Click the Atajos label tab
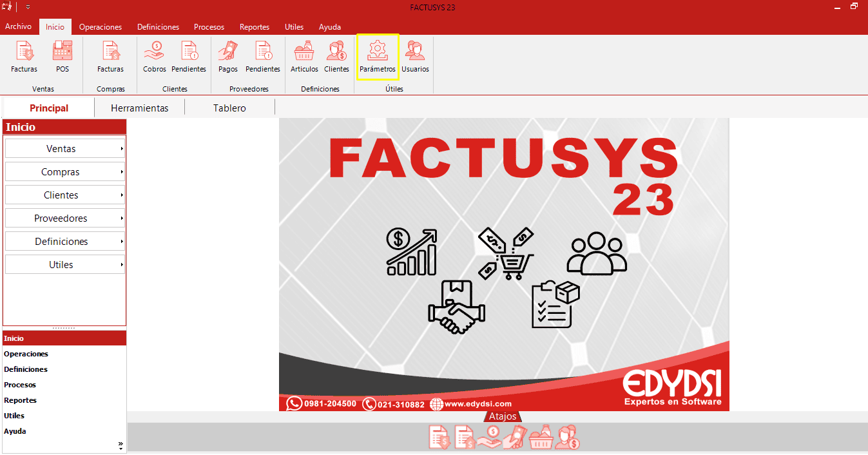The width and height of the screenshot is (868, 455). [503, 416]
